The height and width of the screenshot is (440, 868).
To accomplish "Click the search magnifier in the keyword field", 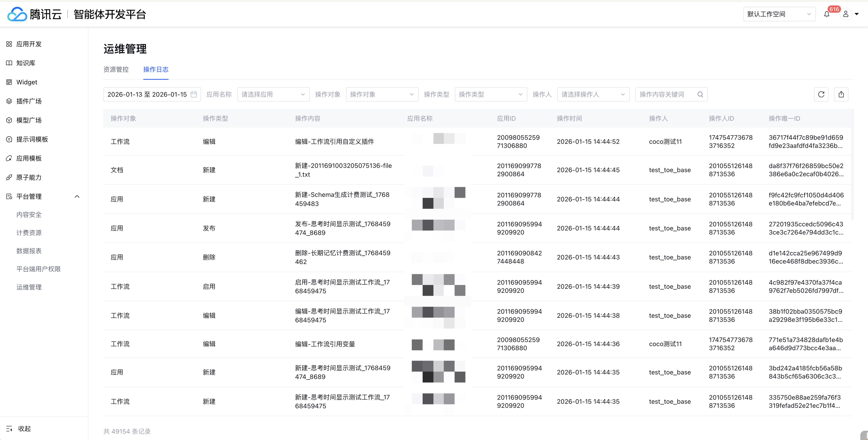I will click(x=700, y=94).
